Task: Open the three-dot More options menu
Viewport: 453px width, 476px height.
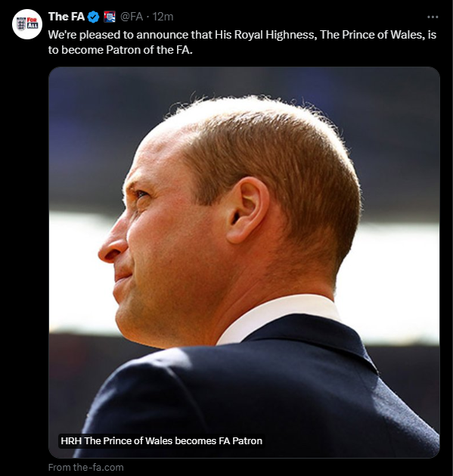Action: [433, 17]
